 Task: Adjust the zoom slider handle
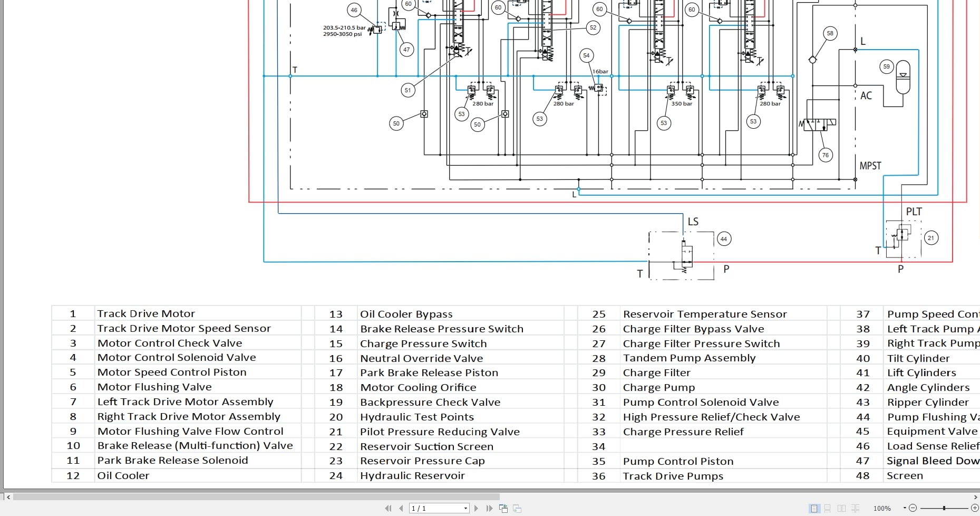(944, 508)
